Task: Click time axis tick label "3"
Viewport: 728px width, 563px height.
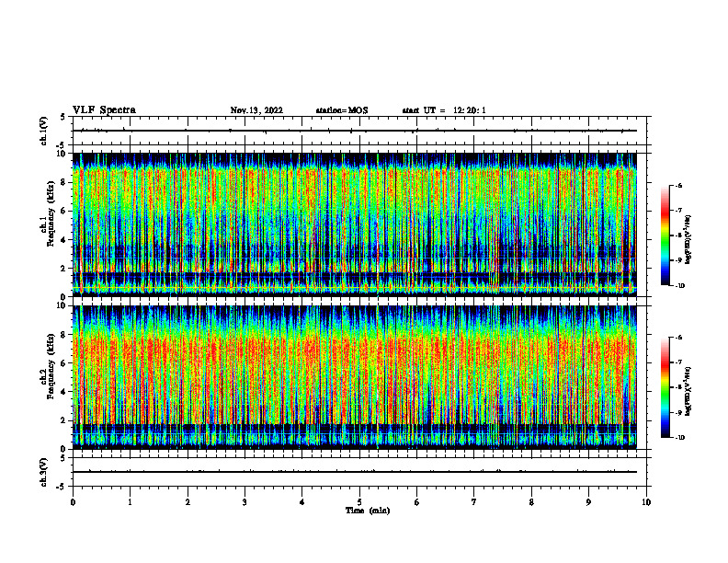Action: (x=245, y=502)
